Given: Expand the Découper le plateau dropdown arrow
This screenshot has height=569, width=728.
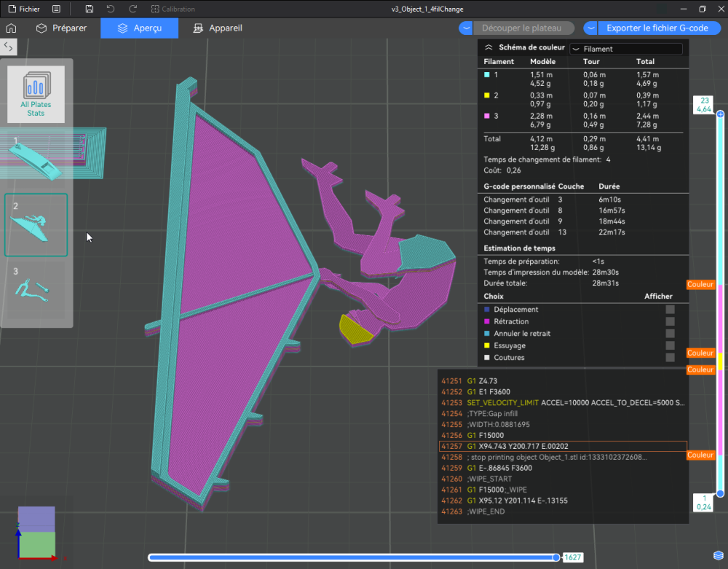Looking at the screenshot, I should pyautogui.click(x=466, y=28).
